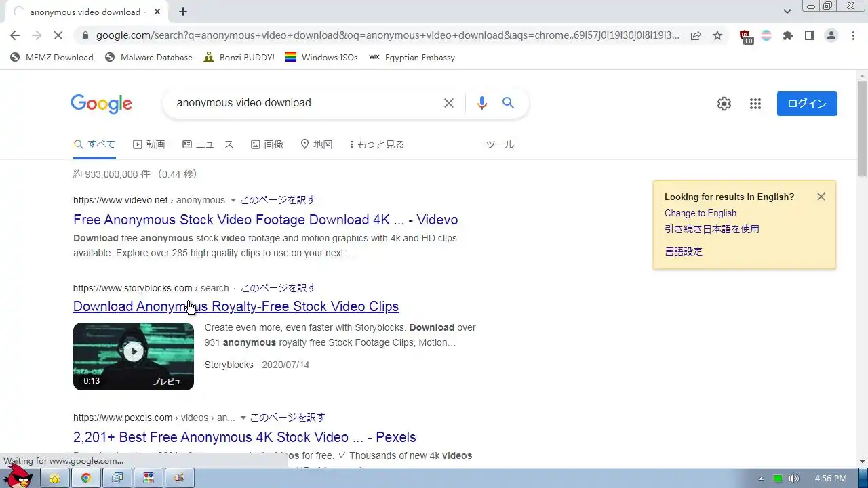
Task: Open the red extension with badge 10
Action: 745,37
